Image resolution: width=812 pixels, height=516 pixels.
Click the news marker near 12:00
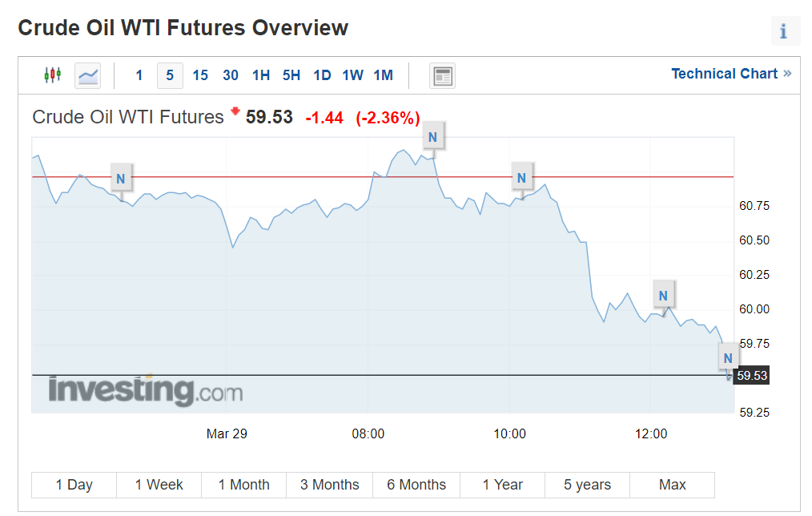click(x=663, y=296)
